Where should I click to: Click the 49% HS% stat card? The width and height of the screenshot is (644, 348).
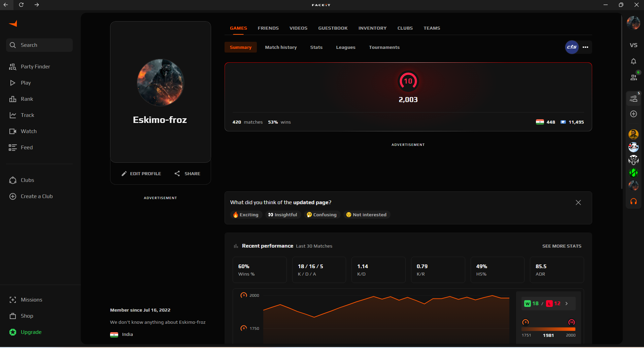[x=498, y=270]
